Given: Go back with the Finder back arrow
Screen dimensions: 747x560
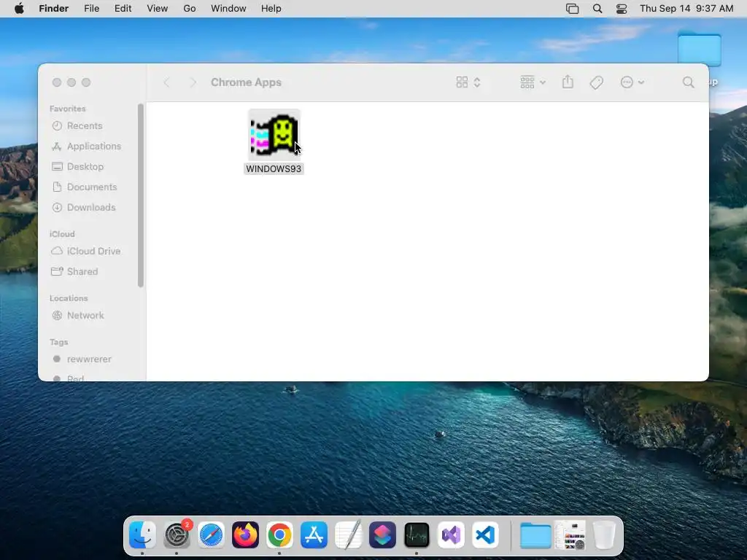Looking at the screenshot, I should click(166, 82).
